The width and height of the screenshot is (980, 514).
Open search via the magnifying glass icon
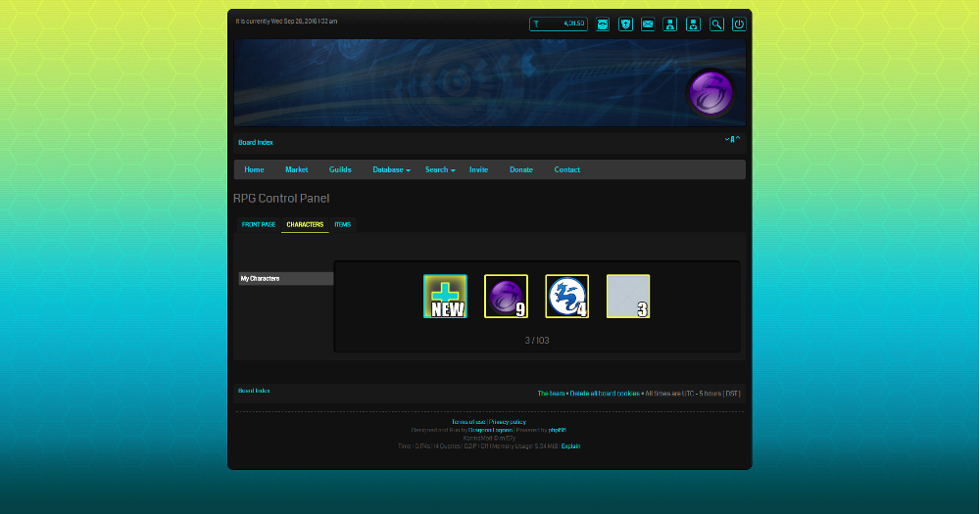point(716,24)
